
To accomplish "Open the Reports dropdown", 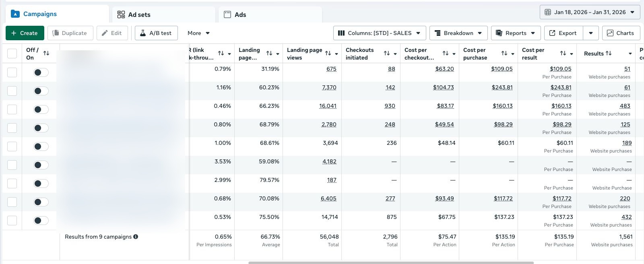I will tap(516, 33).
